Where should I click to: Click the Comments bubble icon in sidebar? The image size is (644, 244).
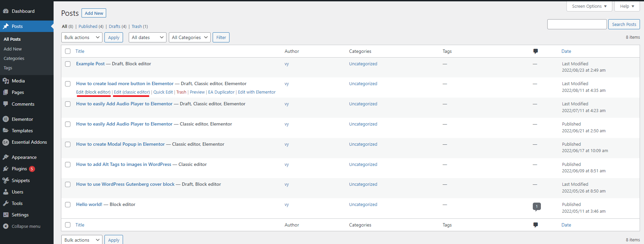[x=6, y=104]
